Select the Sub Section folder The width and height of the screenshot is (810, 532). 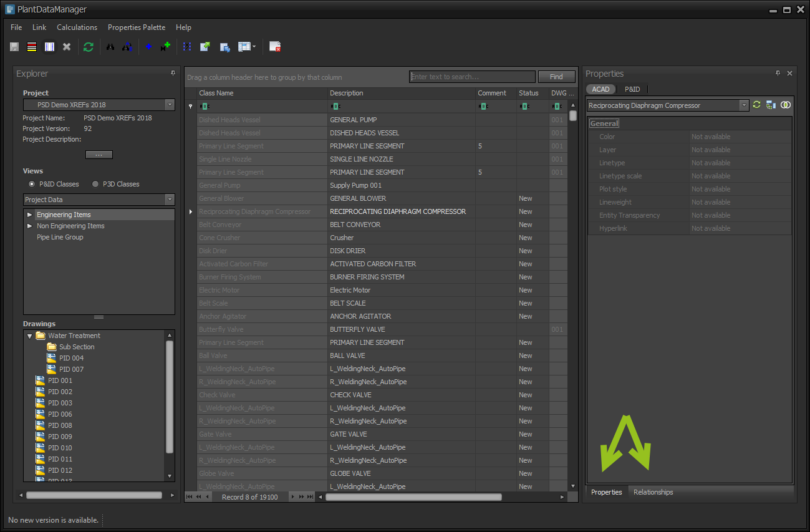click(77, 347)
